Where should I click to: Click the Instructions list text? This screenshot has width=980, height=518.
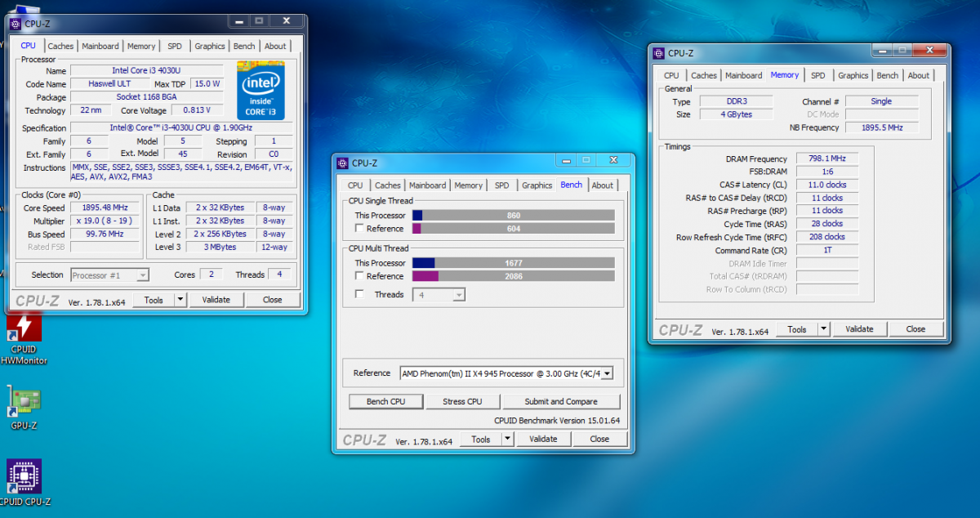pos(181,172)
